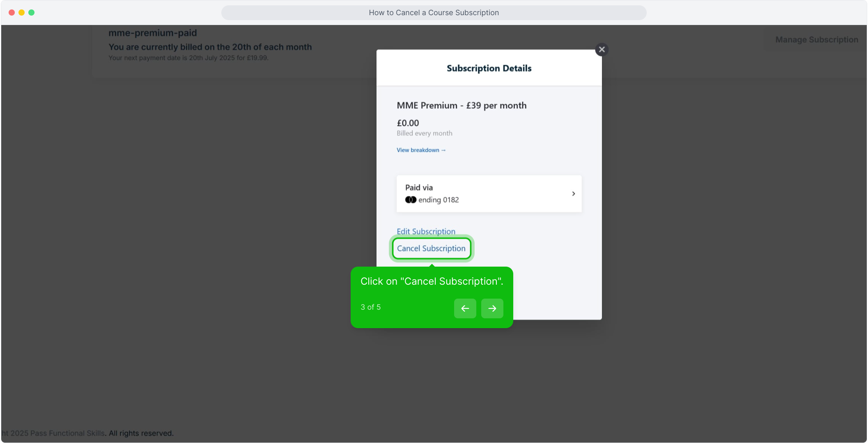
Task: Click the title bar 'How to Cancel a Course Subscription'
Action: coord(434,13)
